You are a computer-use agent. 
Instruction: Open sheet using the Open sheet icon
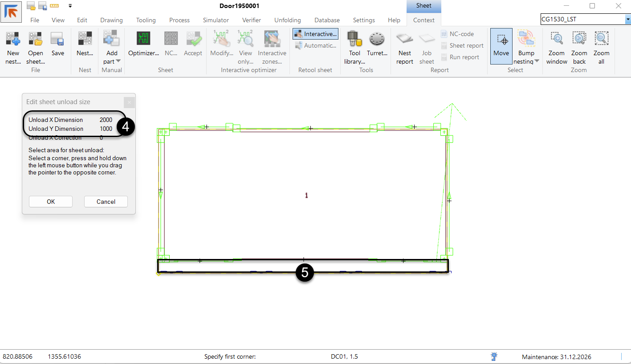click(36, 39)
